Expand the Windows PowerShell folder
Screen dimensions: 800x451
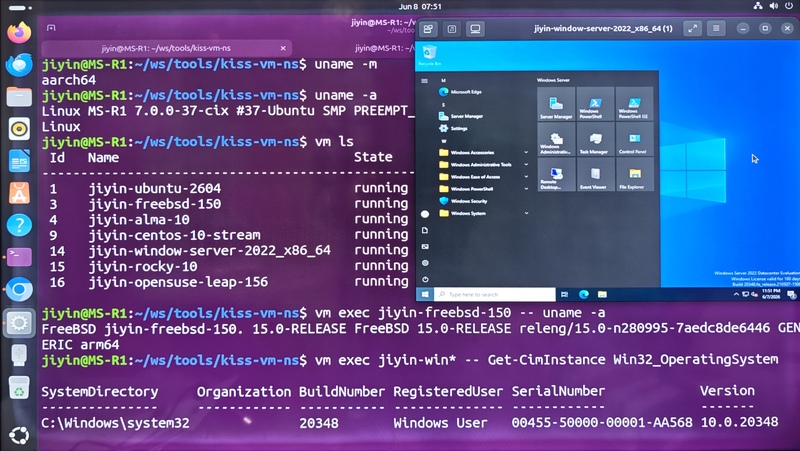click(x=484, y=189)
